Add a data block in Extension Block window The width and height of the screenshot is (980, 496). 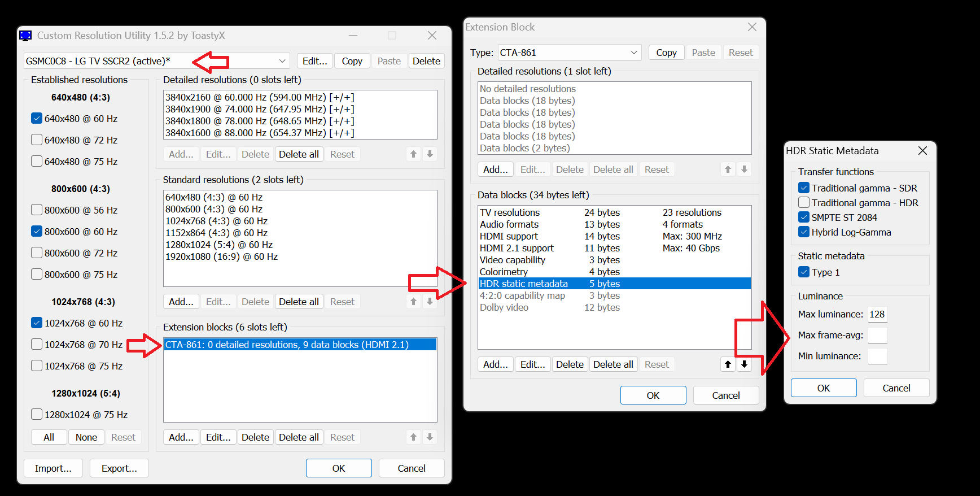(x=496, y=364)
